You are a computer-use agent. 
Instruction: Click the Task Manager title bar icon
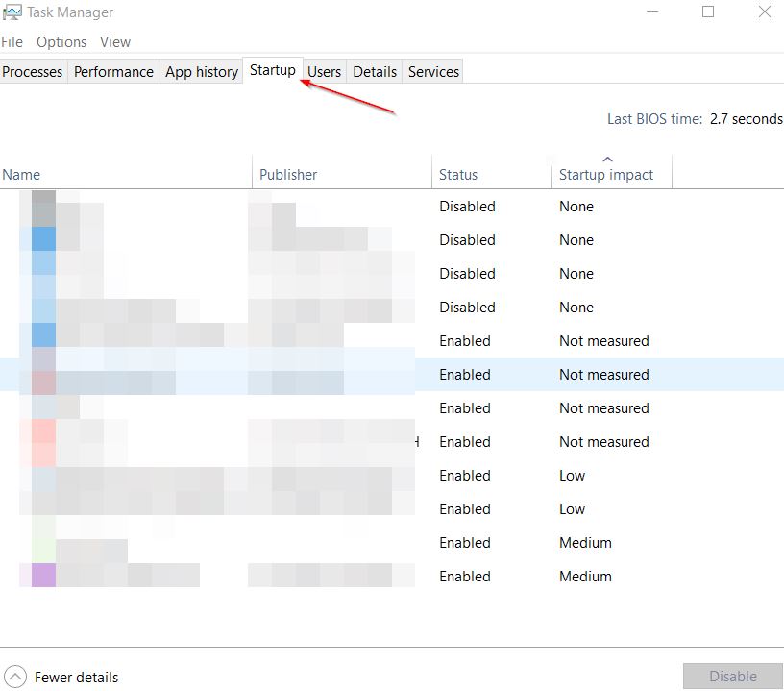click(x=12, y=12)
